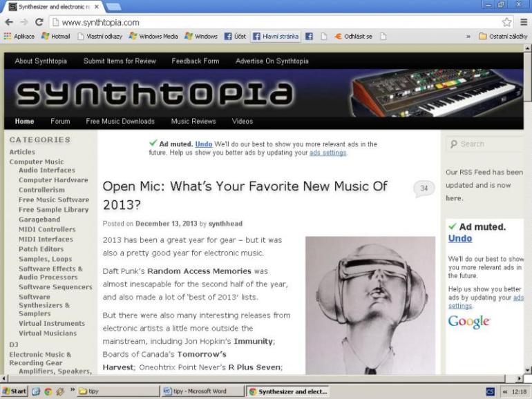Image resolution: width=532 pixels, height=399 pixels.
Task: Open the Vlastní odkazy bookmark
Action: click(x=99, y=37)
